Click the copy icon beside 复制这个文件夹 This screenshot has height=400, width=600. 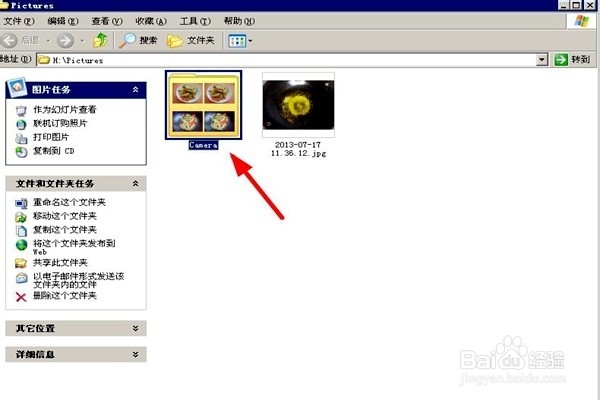pyautogui.click(x=21, y=231)
